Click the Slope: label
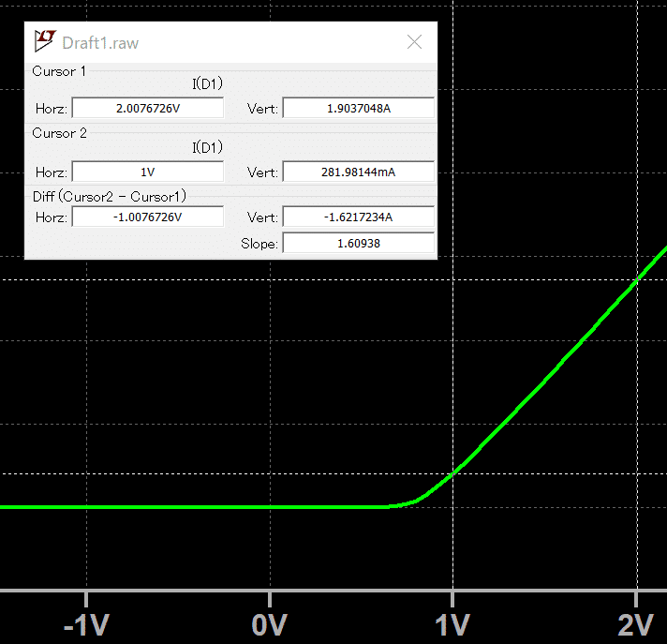Screen dimensions: 667x644 click(259, 244)
